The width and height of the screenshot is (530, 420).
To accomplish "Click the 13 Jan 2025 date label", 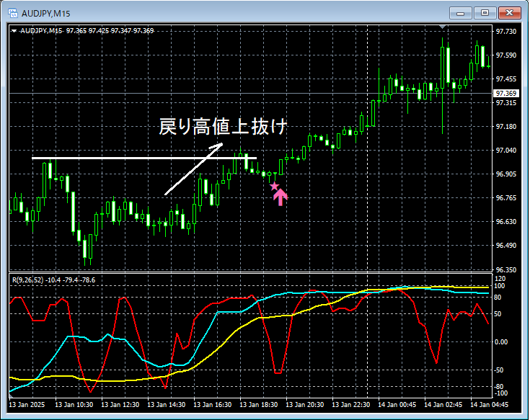I will (x=27, y=404).
